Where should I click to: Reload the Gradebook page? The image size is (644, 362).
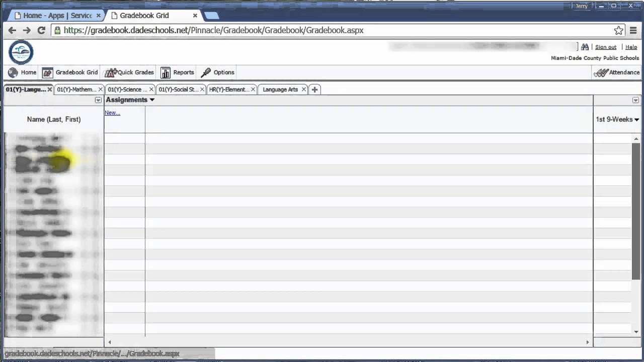click(x=41, y=30)
